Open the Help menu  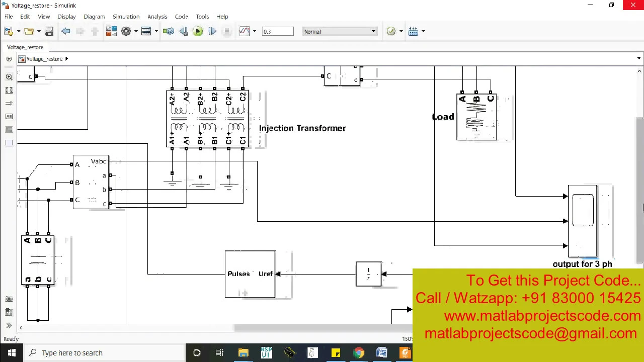pos(222,17)
